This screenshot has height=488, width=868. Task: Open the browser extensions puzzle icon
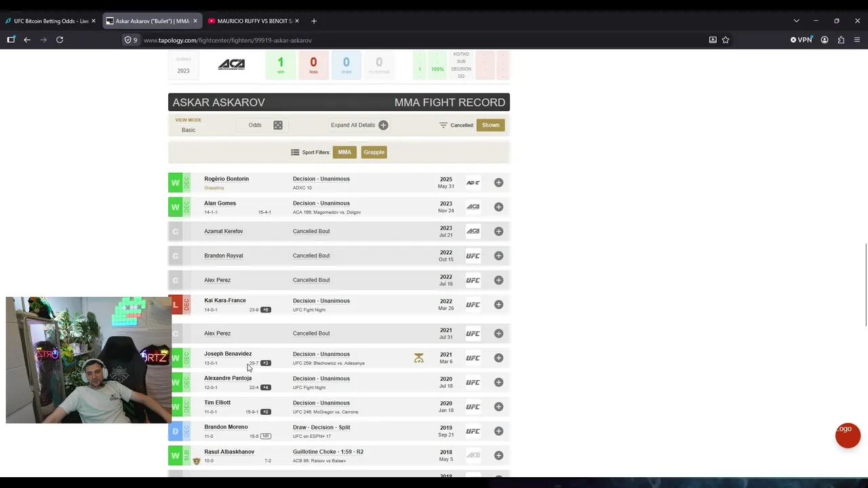(x=841, y=40)
